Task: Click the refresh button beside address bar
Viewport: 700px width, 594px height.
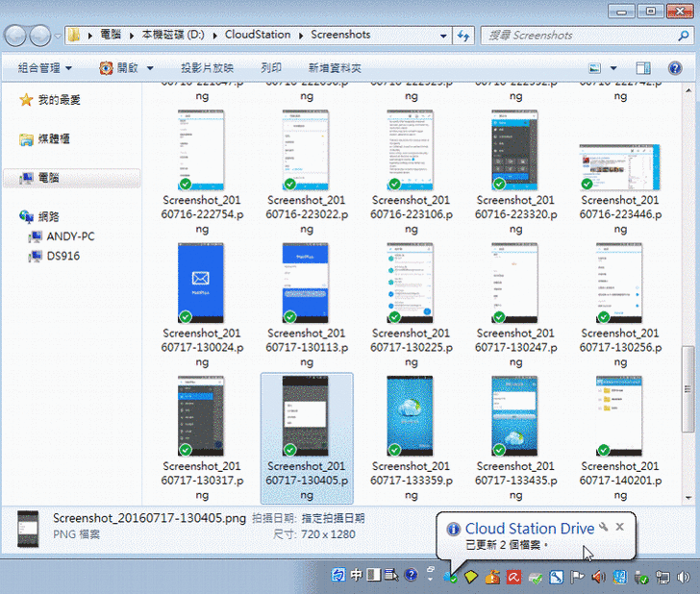Action: pyautogui.click(x=463, y=36)
